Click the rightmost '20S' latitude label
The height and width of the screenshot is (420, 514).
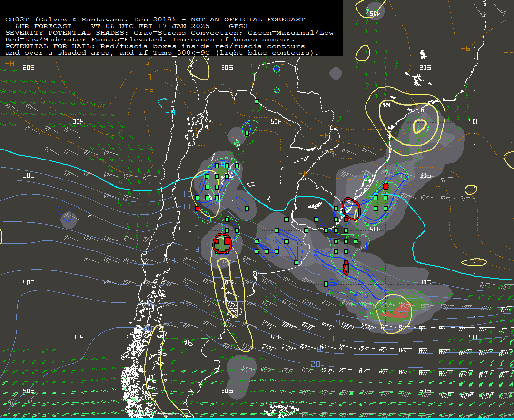pyautogui.click(x=425, y=67)
